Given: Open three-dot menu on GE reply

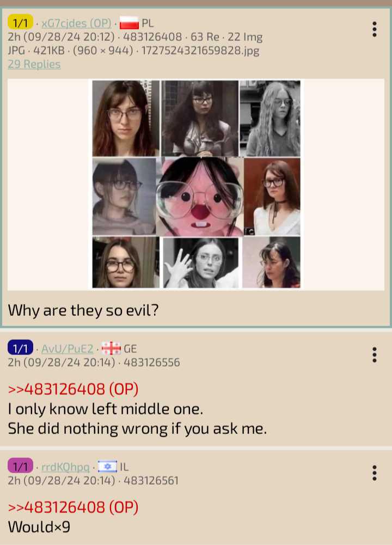Looking at the screenshot, I should [x=374, y=354].
